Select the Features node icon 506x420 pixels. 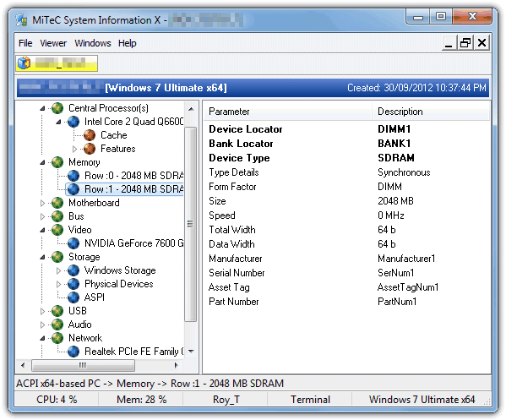click(90, 149)
